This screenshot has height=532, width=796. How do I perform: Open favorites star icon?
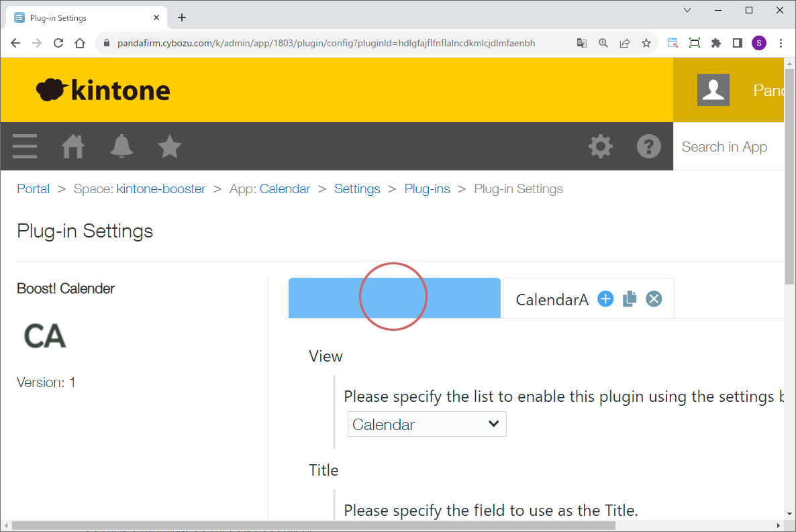(170, 146)
